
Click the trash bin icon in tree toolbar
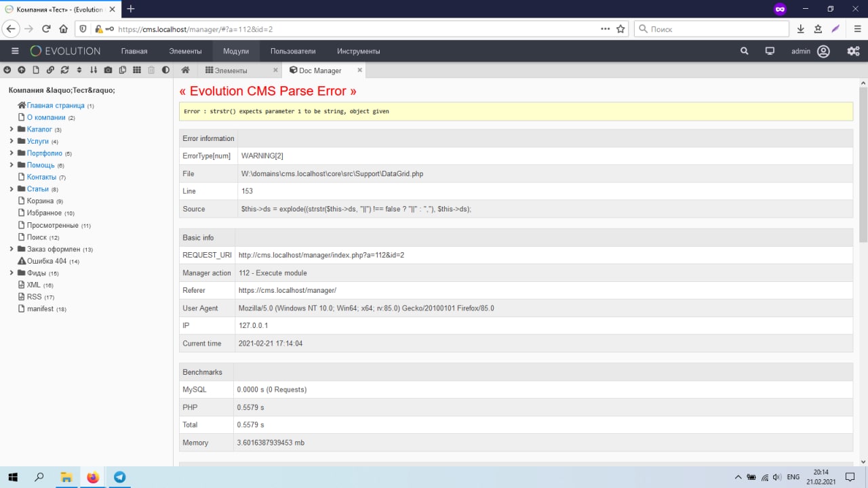pyautogui.click(x=151, y=70)
